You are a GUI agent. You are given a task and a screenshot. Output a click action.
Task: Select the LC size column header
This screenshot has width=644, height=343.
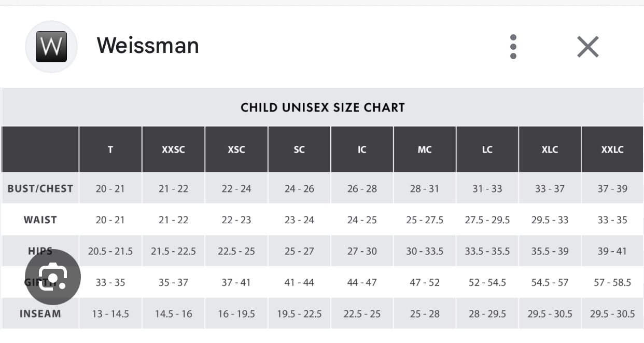pos(487,149)
